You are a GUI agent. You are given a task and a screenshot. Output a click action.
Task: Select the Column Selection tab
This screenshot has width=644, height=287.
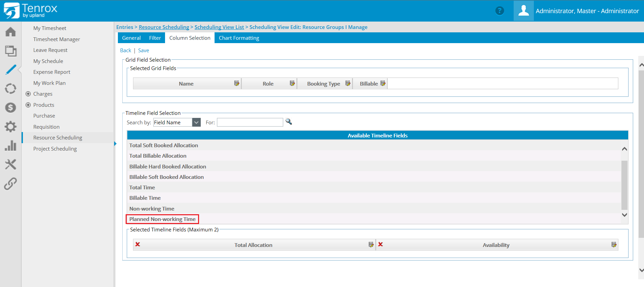[x=190, y=38]
